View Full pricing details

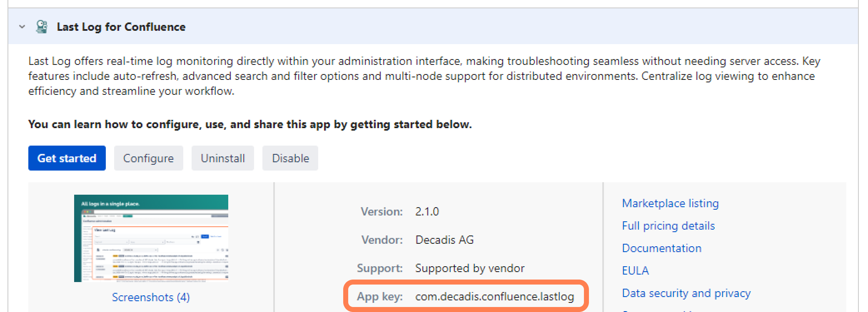(x=668, y=226)
